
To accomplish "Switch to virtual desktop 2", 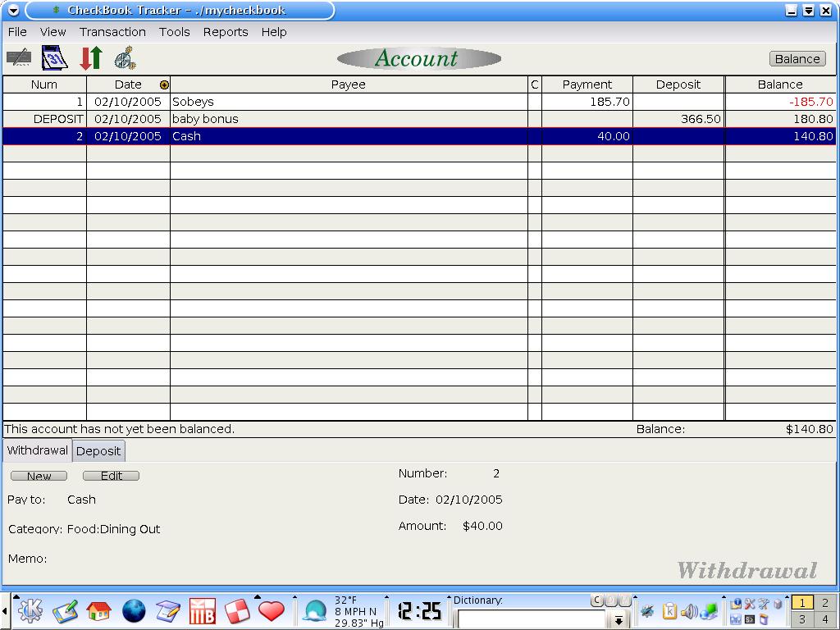I will point(825,603).
